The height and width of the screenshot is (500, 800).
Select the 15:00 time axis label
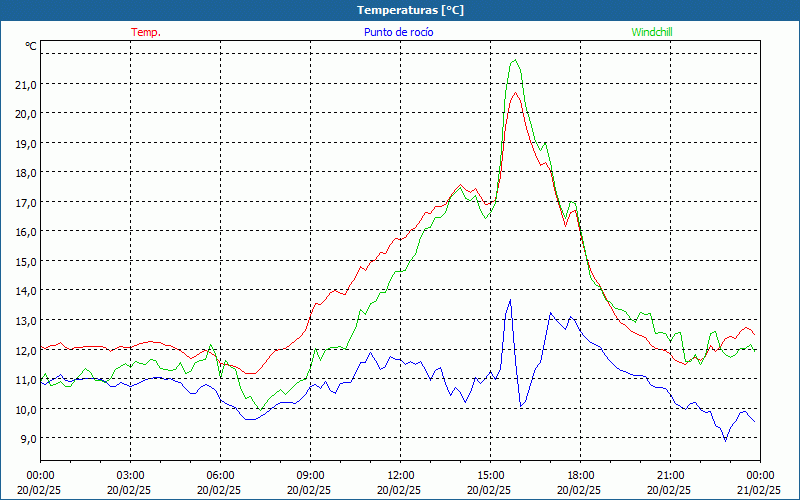click(x=490, y=475)
